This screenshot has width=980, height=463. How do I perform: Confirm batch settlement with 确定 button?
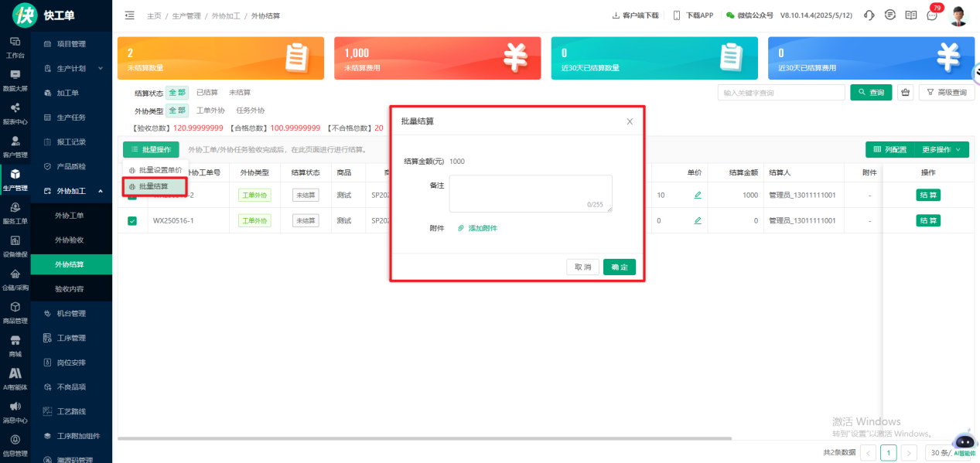(x=619, y=267)
